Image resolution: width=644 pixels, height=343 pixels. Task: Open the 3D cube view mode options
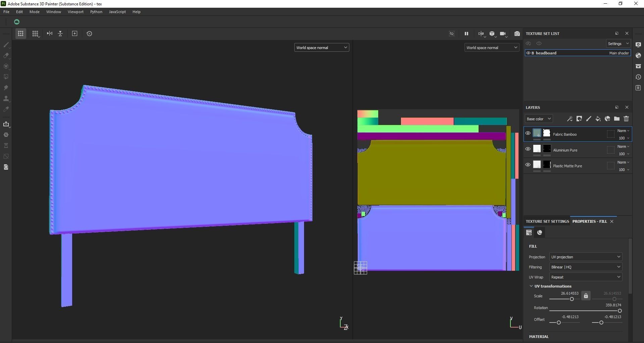pyautogui.click(x=492, y=34)
